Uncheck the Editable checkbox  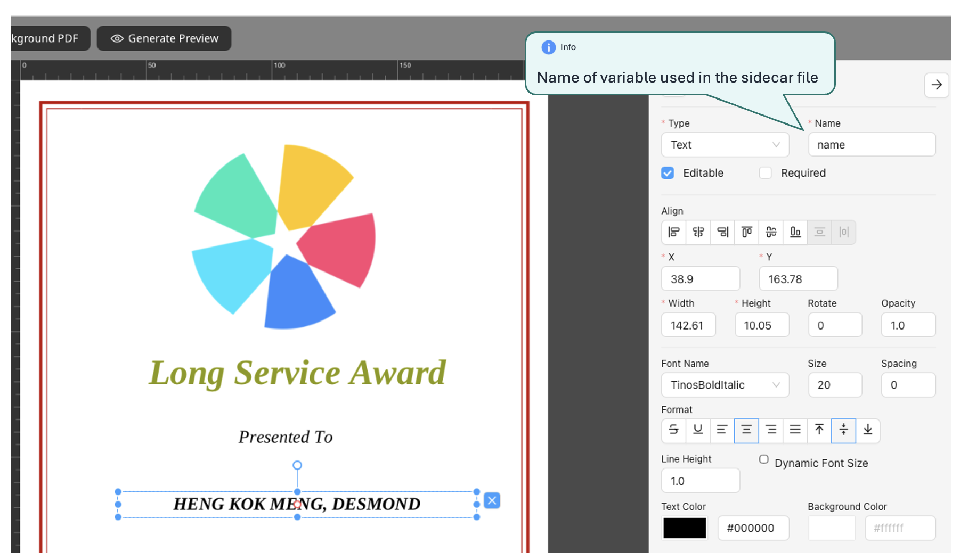[x=668, y=173]
